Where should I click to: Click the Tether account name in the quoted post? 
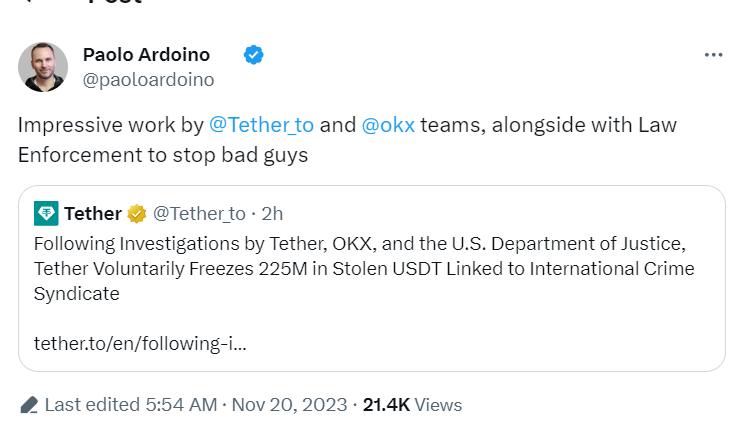93,213
